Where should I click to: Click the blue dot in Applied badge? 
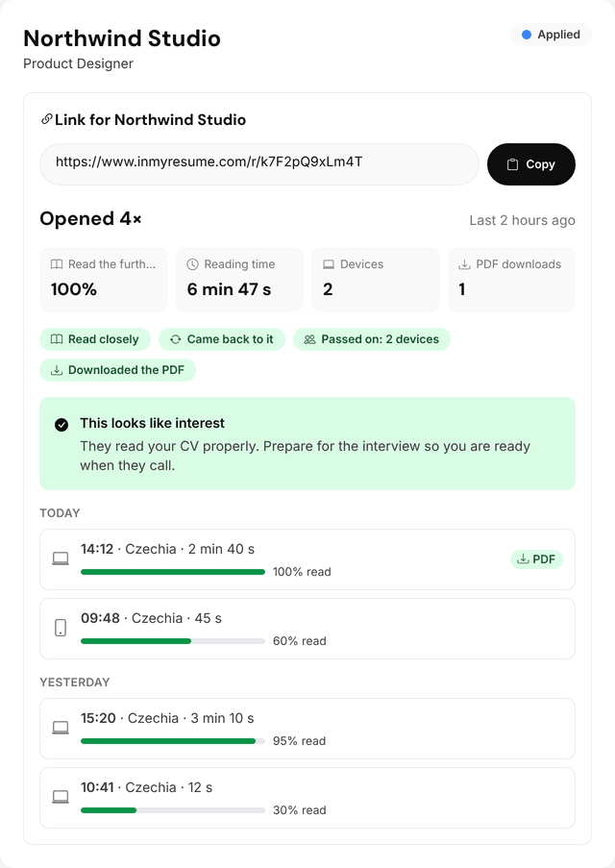pos(527,35)
